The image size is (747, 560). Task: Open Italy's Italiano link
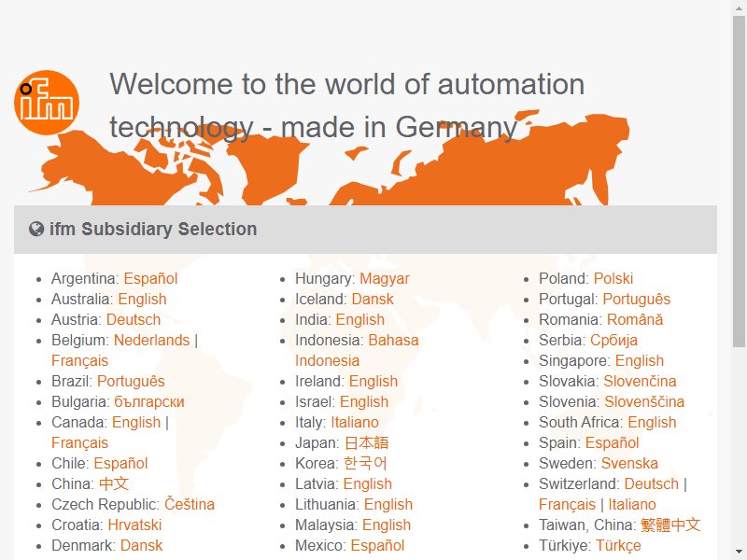pyautogui.click(x=355, y=422)
